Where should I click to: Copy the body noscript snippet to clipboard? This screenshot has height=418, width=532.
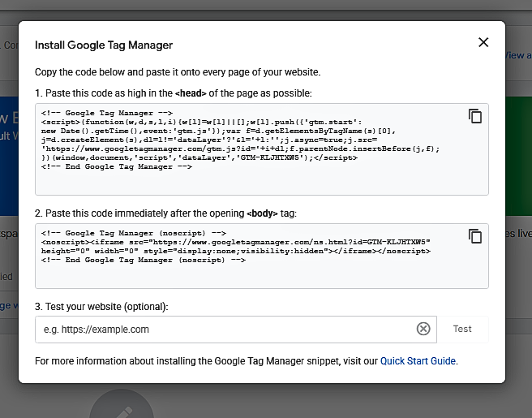click(475, 236)
